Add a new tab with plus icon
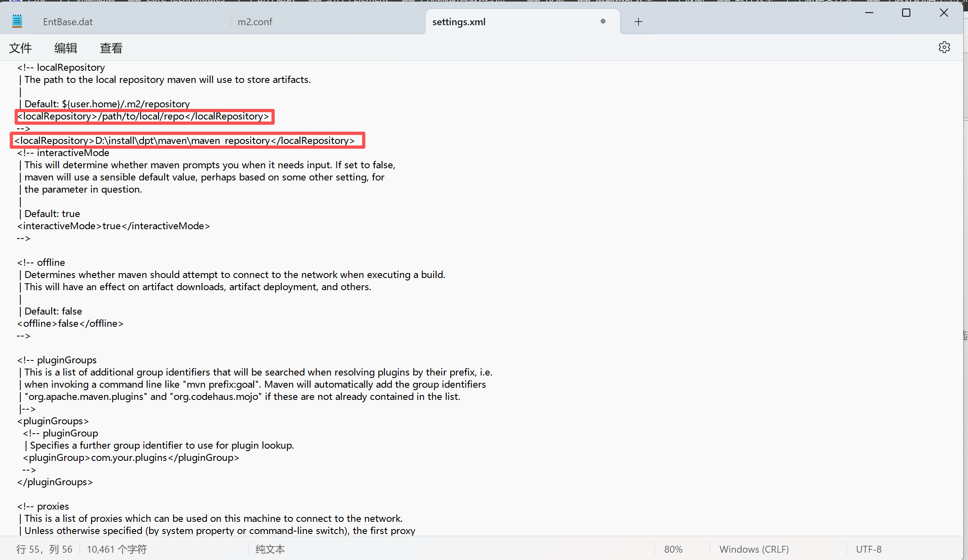Screen dimensions: 968x560 [638, 22]
